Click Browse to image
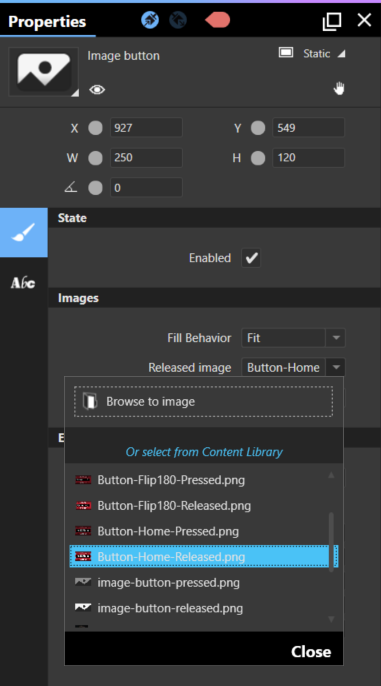 pyautogui.click(x=203, y=401)
